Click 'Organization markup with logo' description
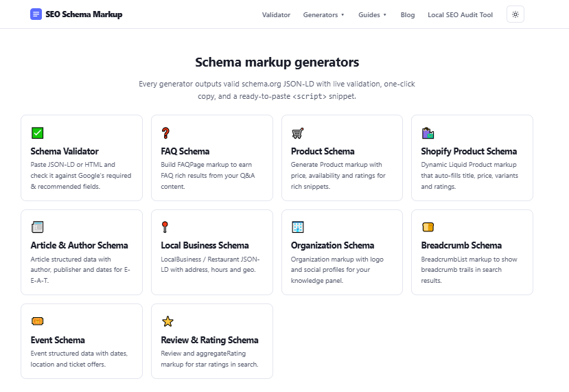The height and width of the screenshot is (392, 569). 337,270
